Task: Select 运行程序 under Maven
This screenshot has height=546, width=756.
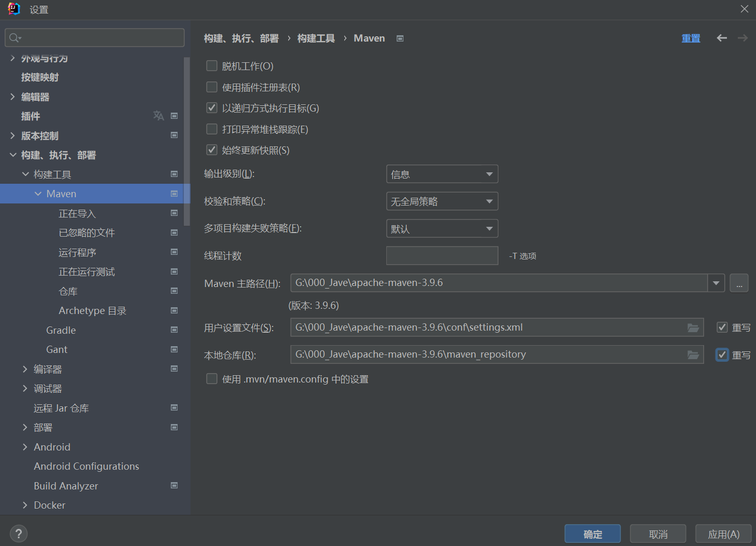Action: 77,252
